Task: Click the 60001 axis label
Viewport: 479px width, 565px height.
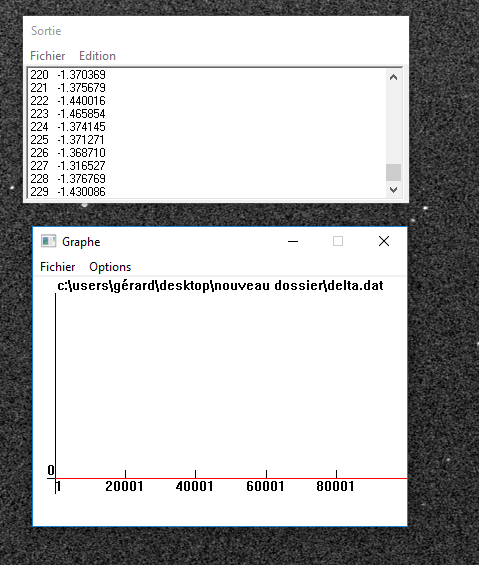Action: (265, 486)
